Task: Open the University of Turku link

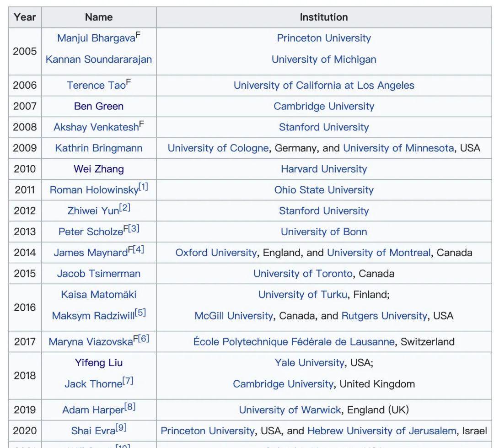Action: click(x=302, y=295)
